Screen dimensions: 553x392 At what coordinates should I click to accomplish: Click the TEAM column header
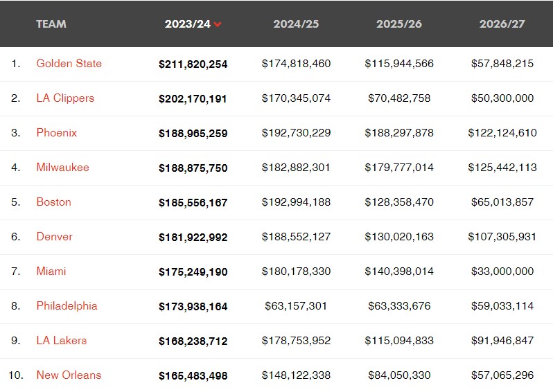coord(51,24)
